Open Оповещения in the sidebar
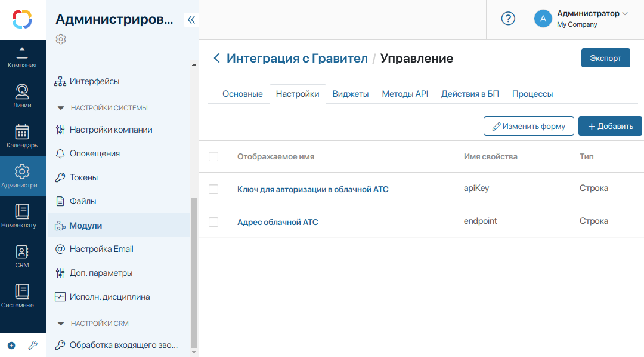This screenshot has height=357, width=644. (x=94, y=153)
